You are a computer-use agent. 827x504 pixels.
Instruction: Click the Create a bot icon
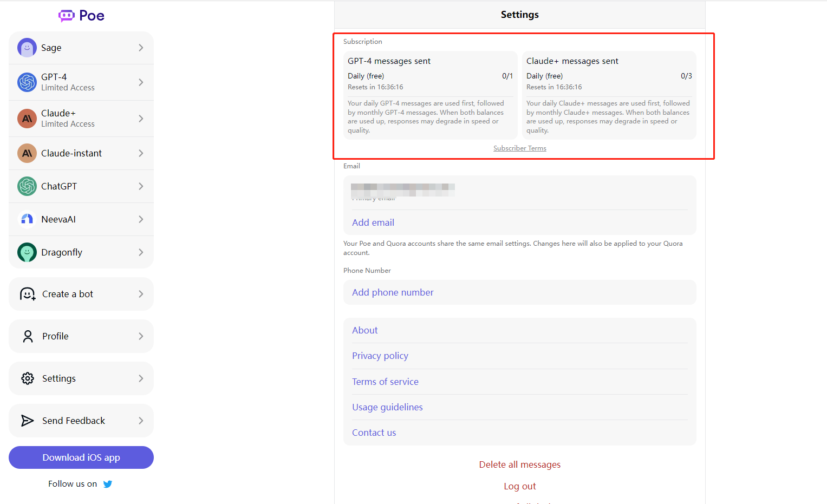pos(28,294)
